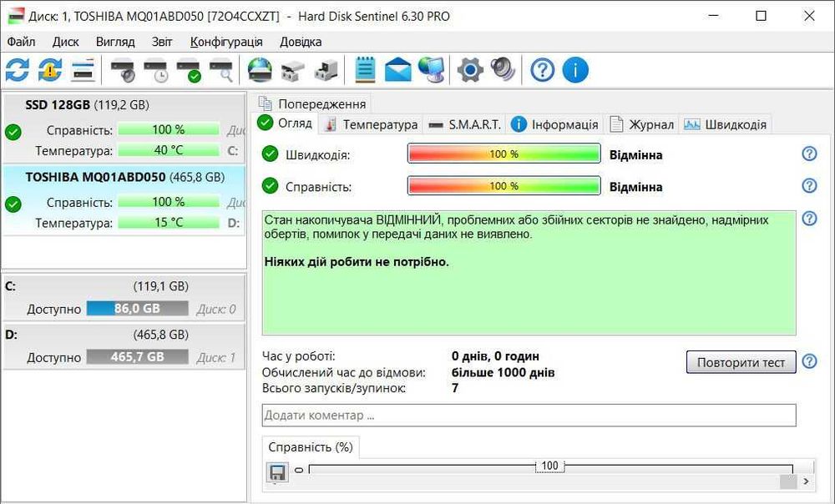The image size is (835, 504).
Task: Click the Повторити тест button
Action: click(x=741, y=362)
